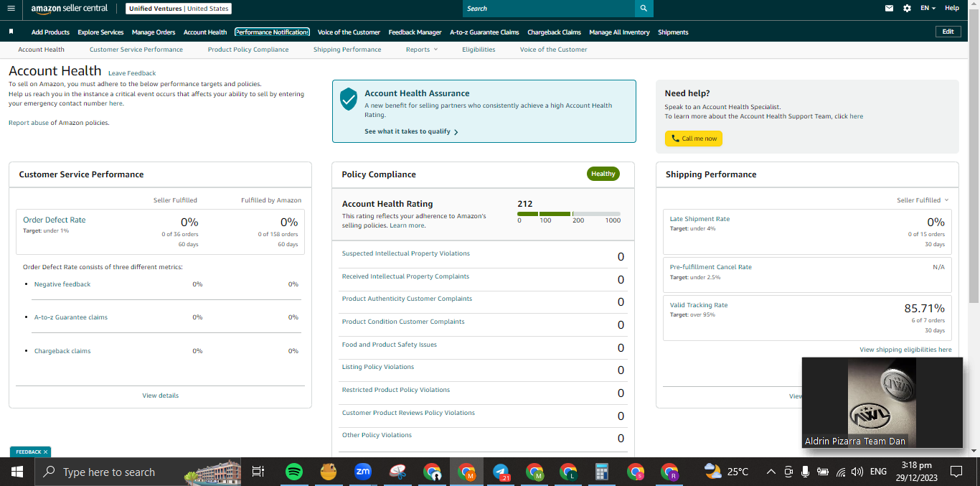980x486 pixels.
Task: Click the bookmark flag icon before Add Products
Action: click(x=11, y=32)
